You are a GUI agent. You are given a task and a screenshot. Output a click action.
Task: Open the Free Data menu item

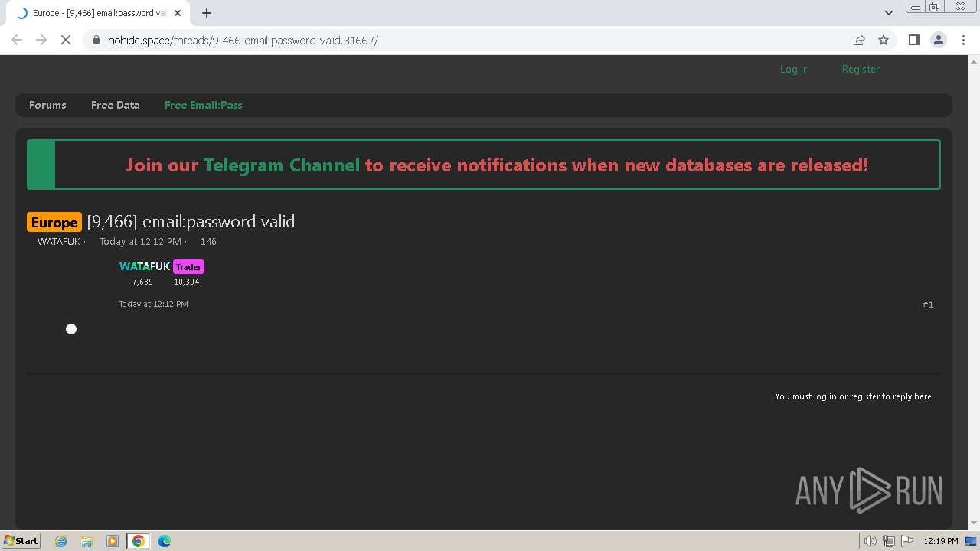pyautogui.click(x=115, y=105)
